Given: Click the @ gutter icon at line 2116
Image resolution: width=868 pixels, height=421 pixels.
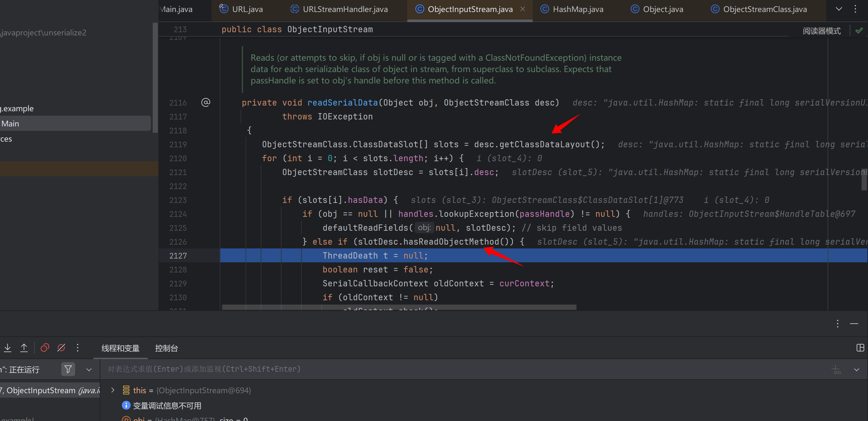Looking at the screenshot, I should [x=205, y=102].
